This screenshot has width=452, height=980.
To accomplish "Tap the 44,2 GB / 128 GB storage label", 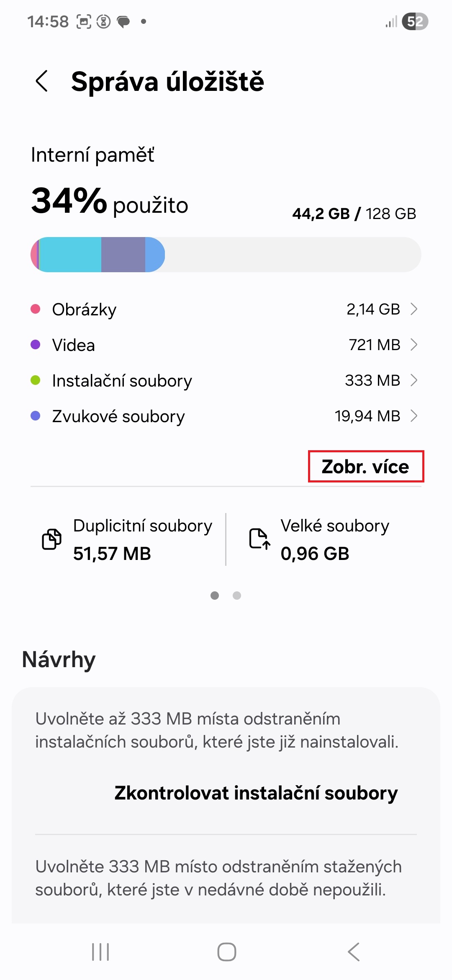I will 354,214.
